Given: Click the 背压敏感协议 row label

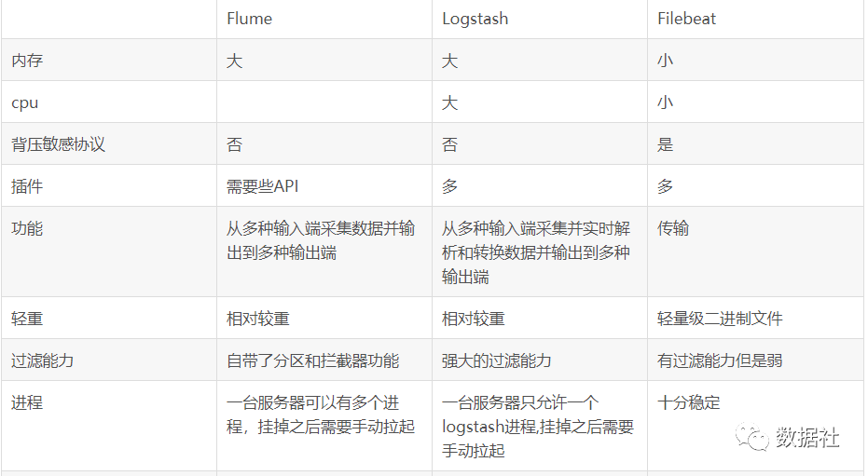Looking at the screenshot, I should (58, 144).
